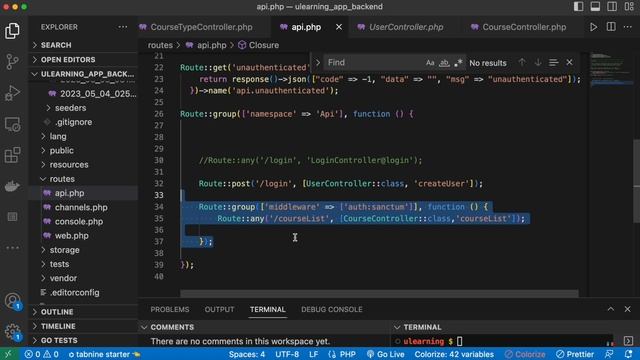Image resolution: width=640 pixels, height=360 pixels.
Task: Close the Find widget
Action: 569,62
